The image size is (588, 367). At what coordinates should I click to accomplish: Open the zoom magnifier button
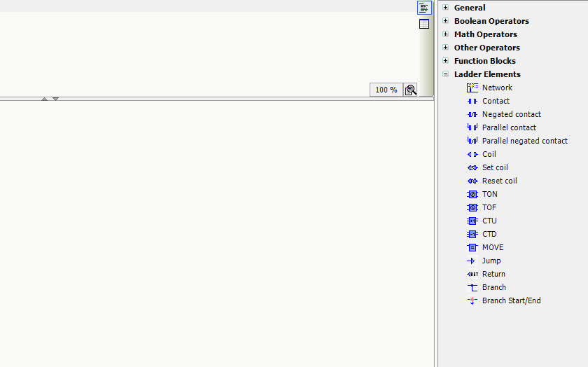(x=410, y=90)
